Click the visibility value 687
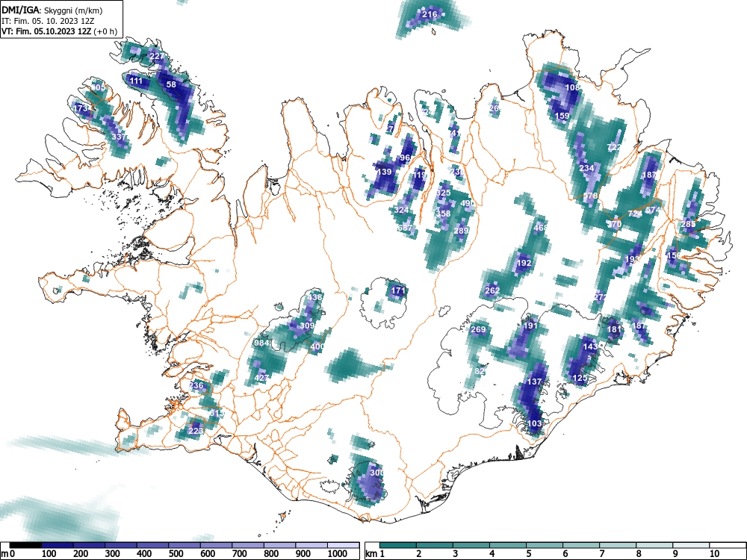 (x=404, y=228)
